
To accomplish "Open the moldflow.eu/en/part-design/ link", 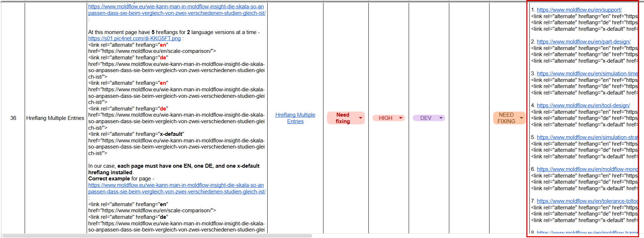I will (583, 42).
